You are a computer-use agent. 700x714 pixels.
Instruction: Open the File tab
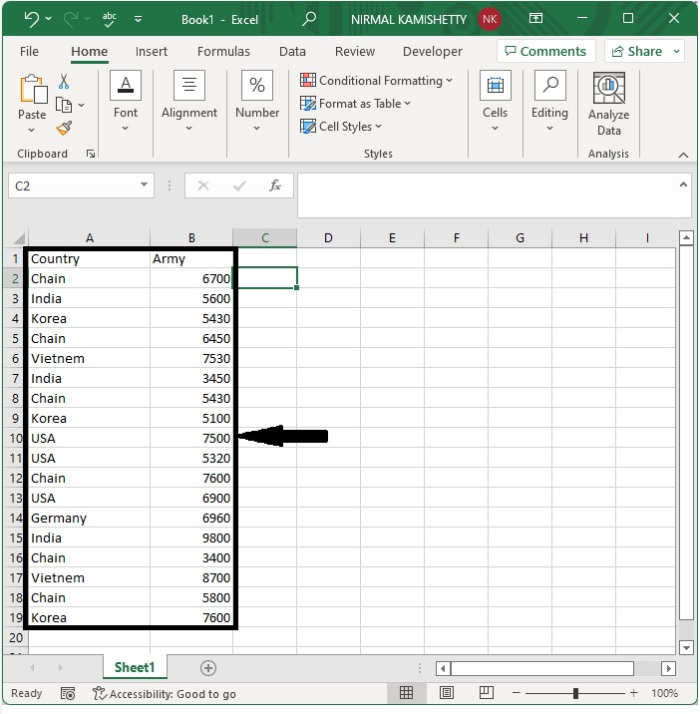click(29, 51)
